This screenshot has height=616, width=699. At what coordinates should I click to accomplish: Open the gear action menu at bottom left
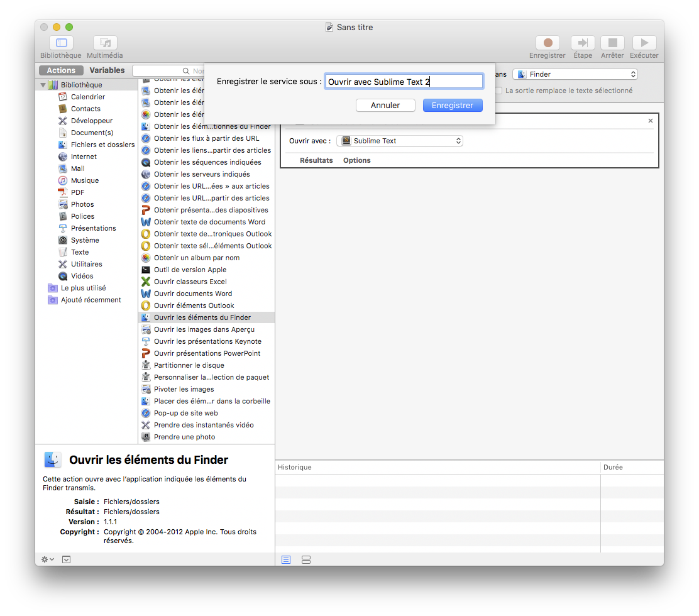click(x=47, y=559)
